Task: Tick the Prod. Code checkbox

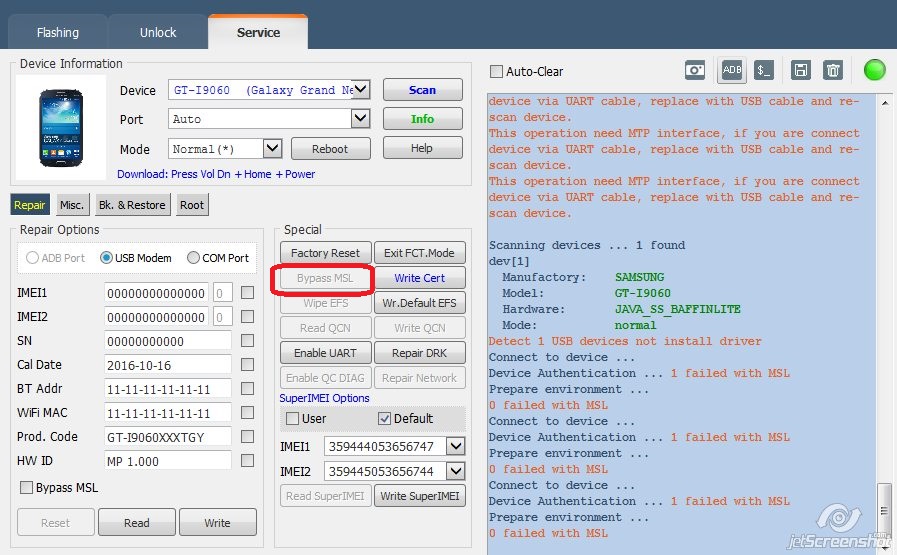Action: tap(247, 437)
